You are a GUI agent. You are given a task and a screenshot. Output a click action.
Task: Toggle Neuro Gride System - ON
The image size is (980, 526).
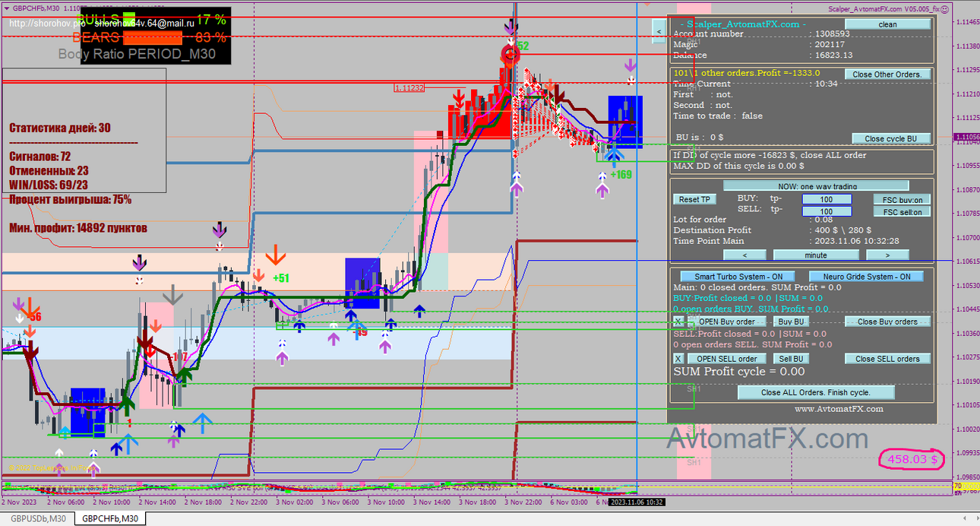(866, 277)
